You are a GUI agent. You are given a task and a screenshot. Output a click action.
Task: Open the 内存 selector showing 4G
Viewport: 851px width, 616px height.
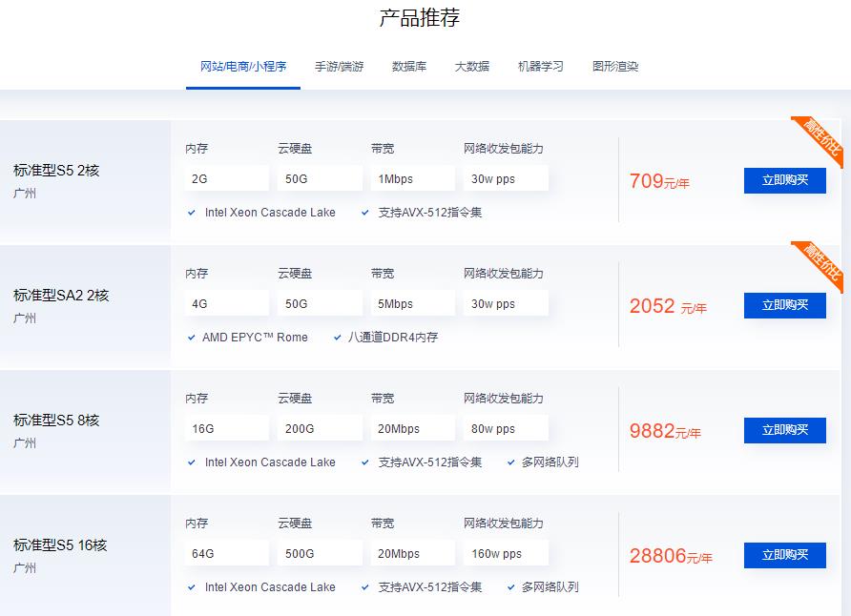coord(226,303)
